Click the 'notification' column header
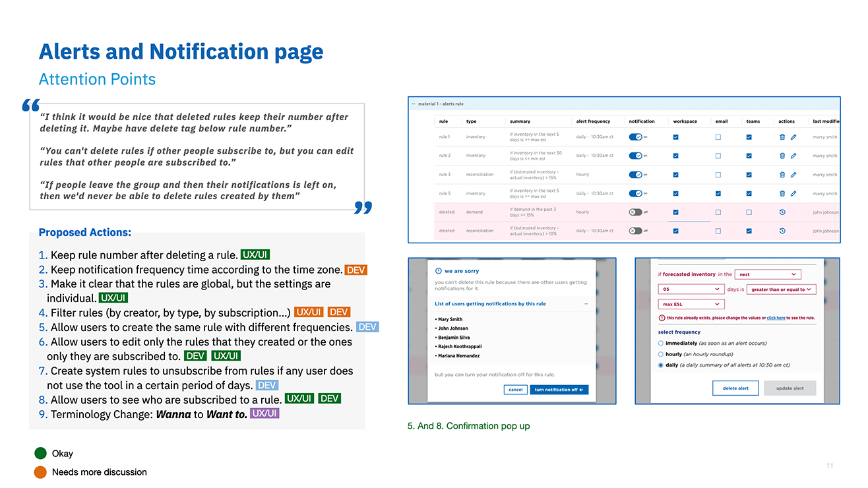Viewport: 868px width, 488px height. tap(642, 121)
